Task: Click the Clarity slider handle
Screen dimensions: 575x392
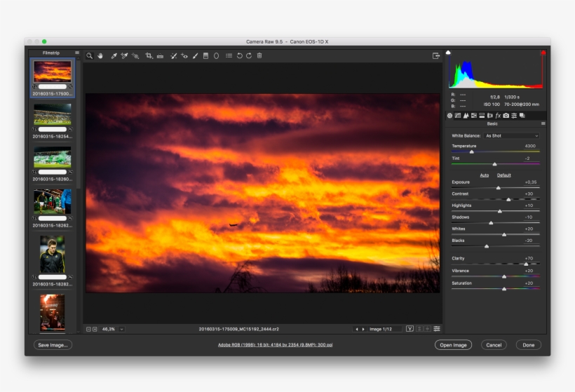Action: 526,264
